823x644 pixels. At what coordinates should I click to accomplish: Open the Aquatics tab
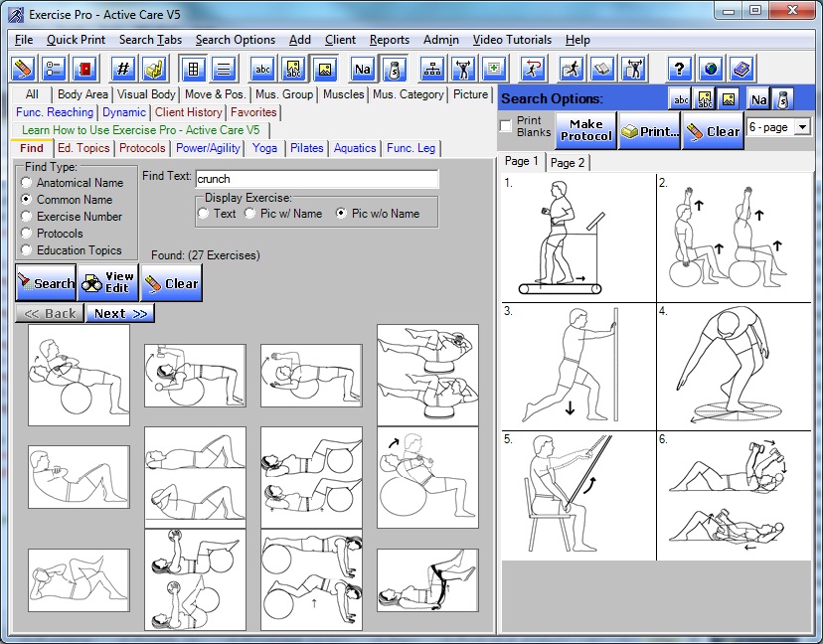click(355, 148)
